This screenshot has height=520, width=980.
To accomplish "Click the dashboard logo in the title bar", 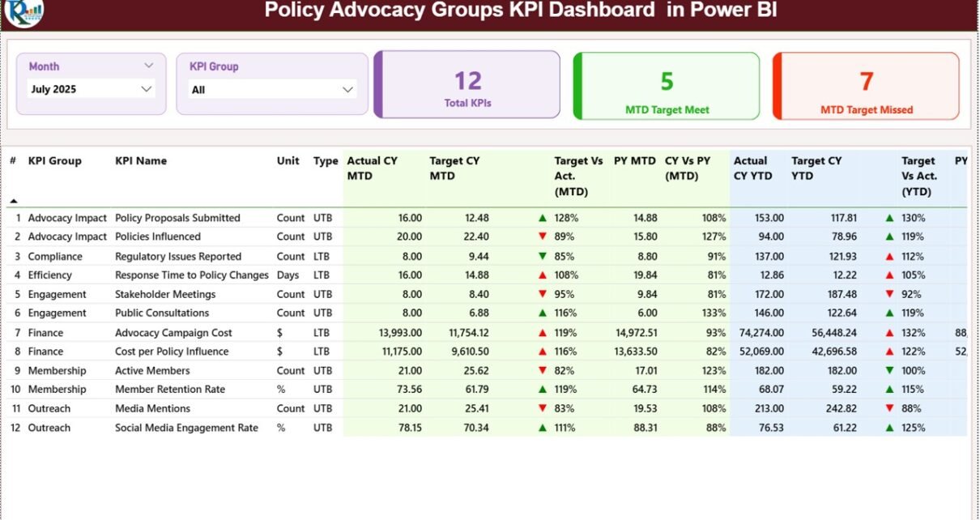I will 23,11.
